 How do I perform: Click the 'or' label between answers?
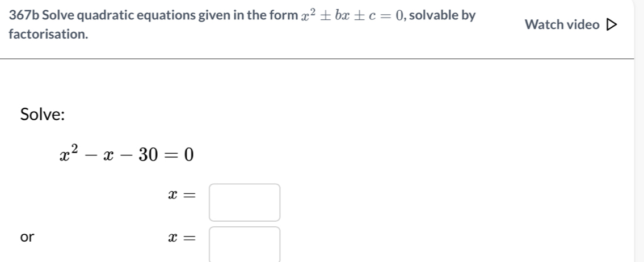tap(27, 237)
